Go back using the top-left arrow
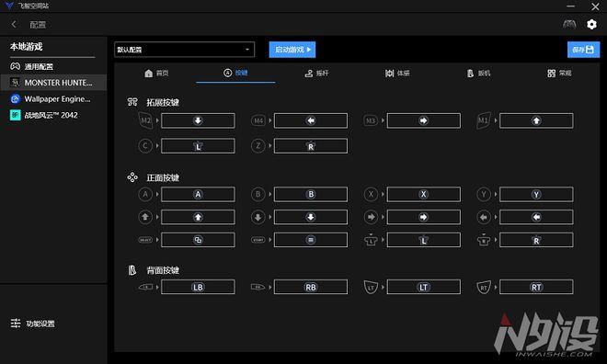607x364 pixels. (14, 25)
